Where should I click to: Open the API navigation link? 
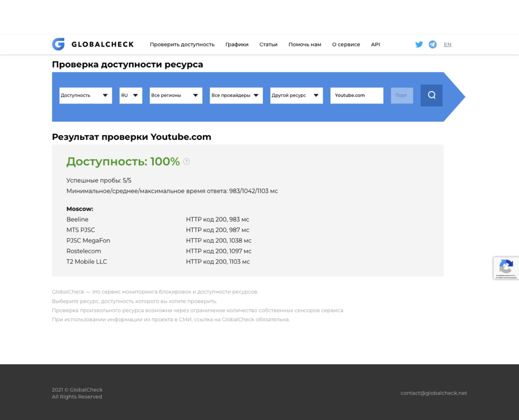pyautogui.click(x=375, y=45)
